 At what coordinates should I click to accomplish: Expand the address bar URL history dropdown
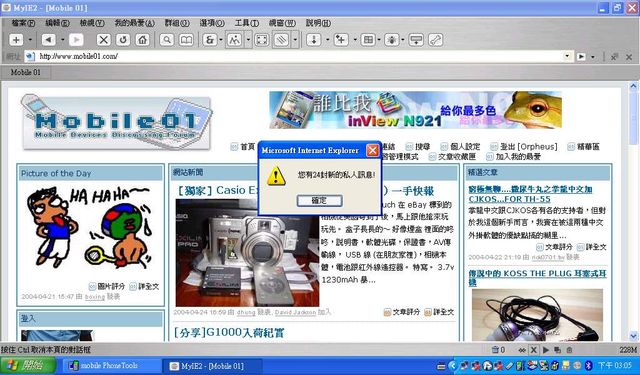click(567, 56)
